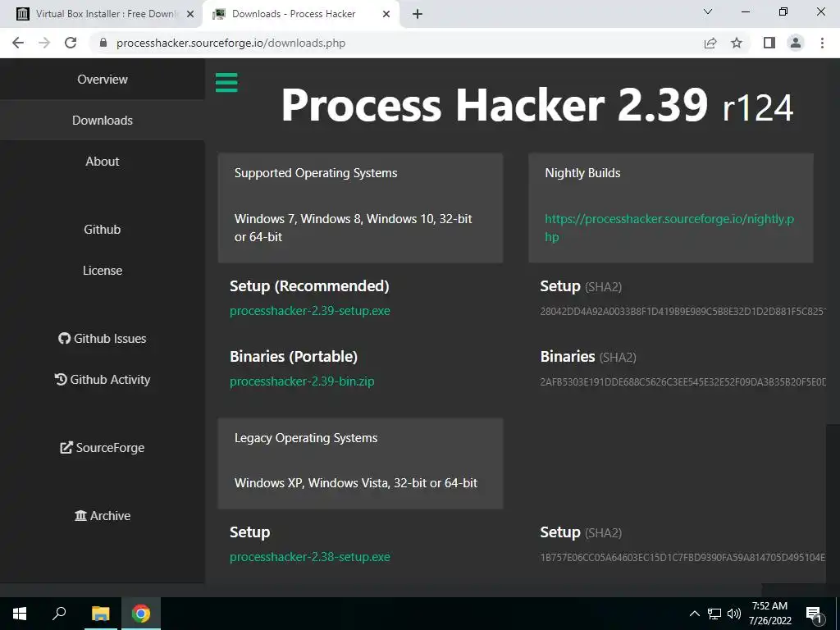Click the Chrome taskbar icon
Viewport: 840px width, 630px height.
(141, 614)
